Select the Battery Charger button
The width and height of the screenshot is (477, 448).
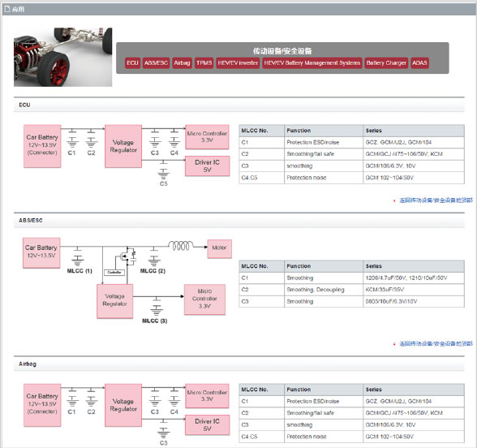(x=386, y=63)
